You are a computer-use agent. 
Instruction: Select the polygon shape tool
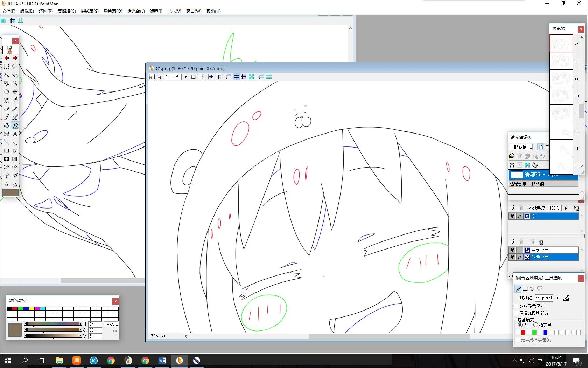pyautogui.click(x=15, y=151)
